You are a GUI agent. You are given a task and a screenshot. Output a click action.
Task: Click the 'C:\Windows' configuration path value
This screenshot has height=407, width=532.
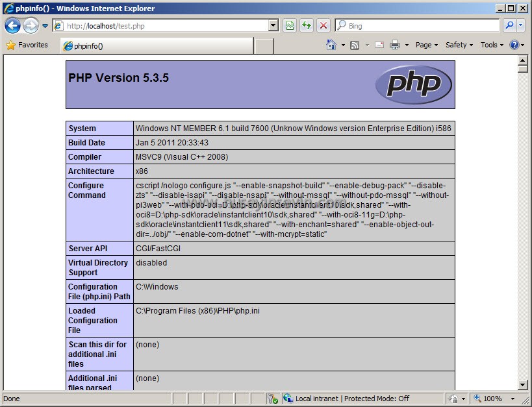157,287
